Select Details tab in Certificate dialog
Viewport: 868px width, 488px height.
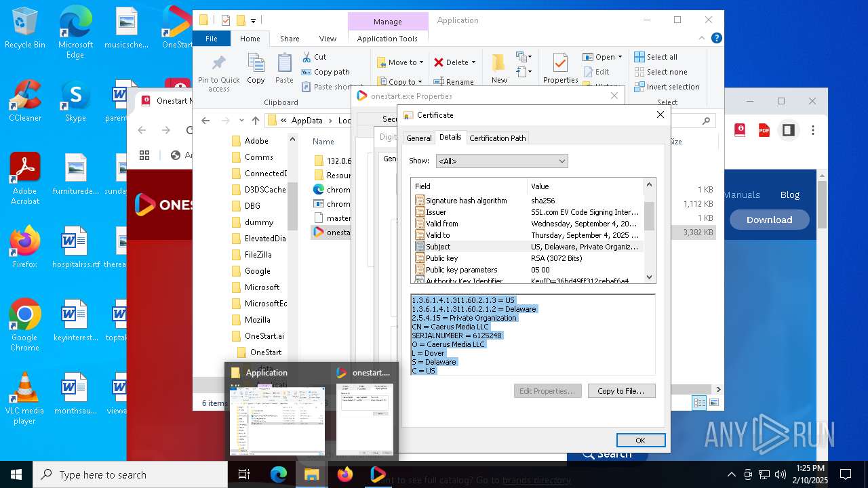pyautogui.click(x=450, y=137)
